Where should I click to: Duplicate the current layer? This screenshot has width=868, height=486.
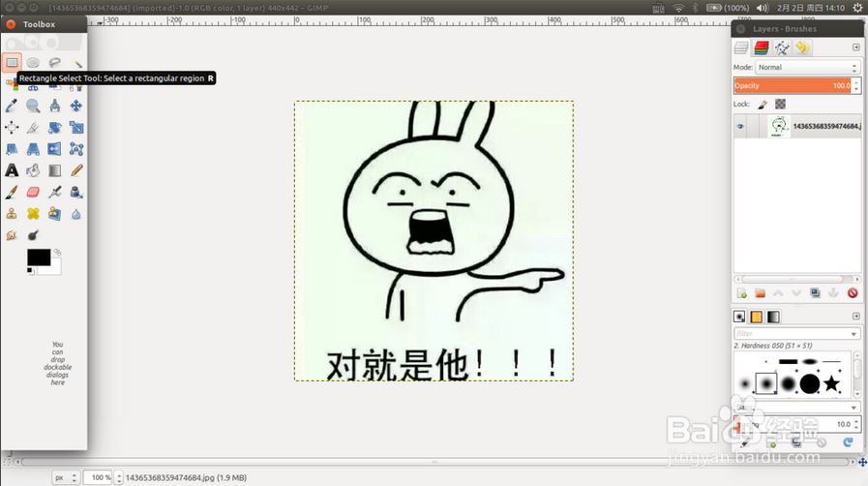point(815,293)
